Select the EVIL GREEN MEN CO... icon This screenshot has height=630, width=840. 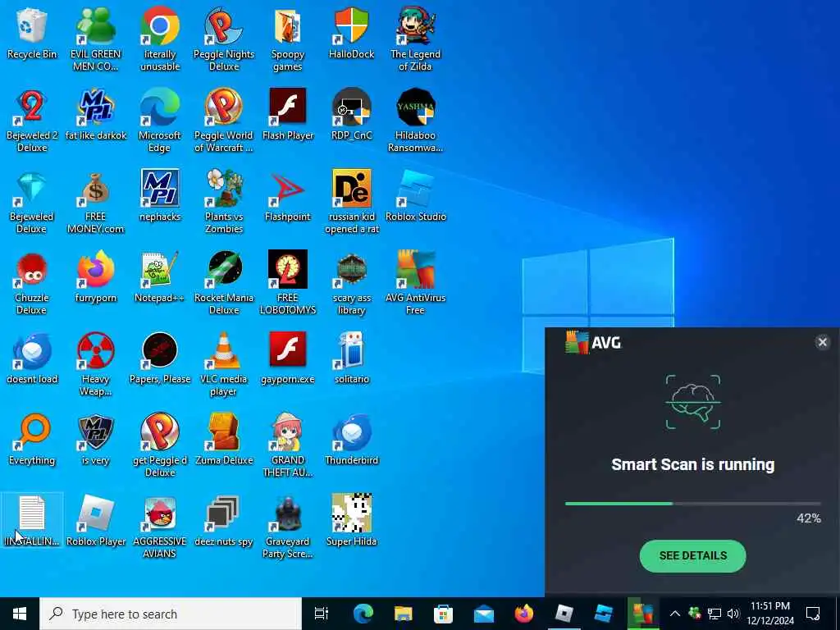coord(95,38)
